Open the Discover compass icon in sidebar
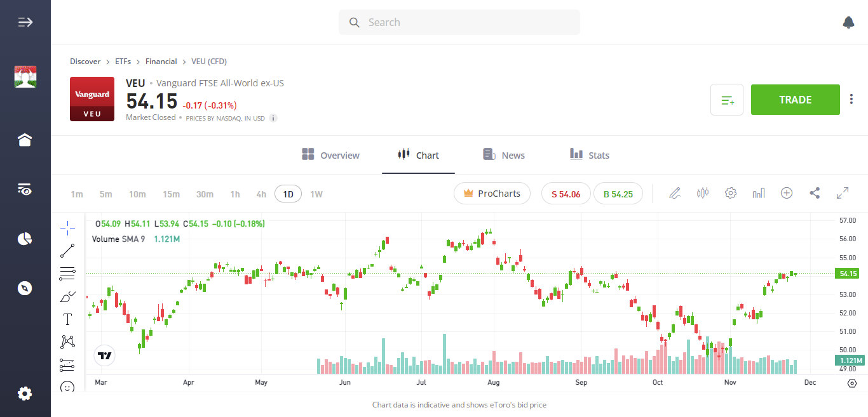Viewport: 868px width, 417px height. [25, 288]
